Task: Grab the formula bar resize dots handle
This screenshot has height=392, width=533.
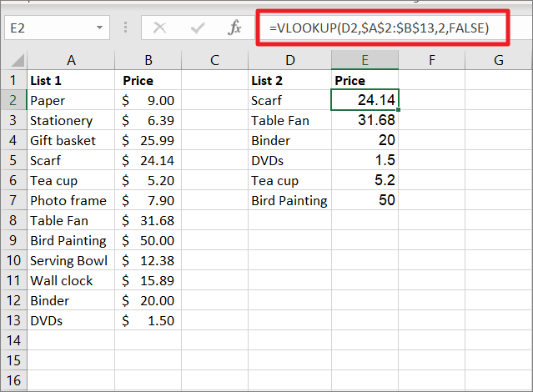Action: pyautogui.click(x=125, y=28)
